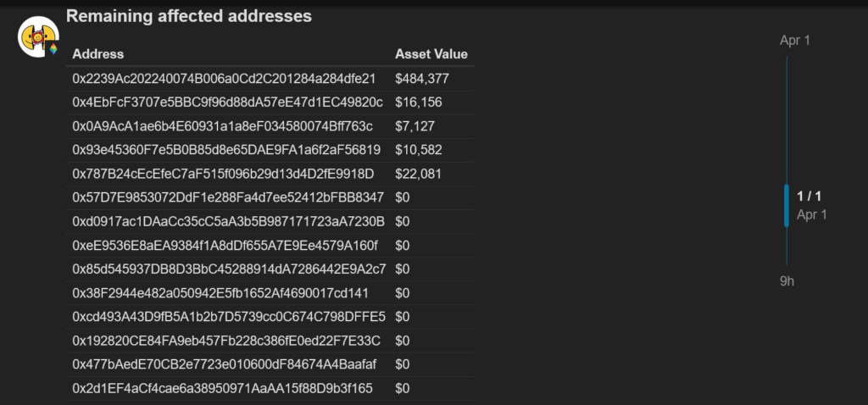Select address starting with 0x4EbFcF3707
The image size is (868, 405).
point(227,103)
